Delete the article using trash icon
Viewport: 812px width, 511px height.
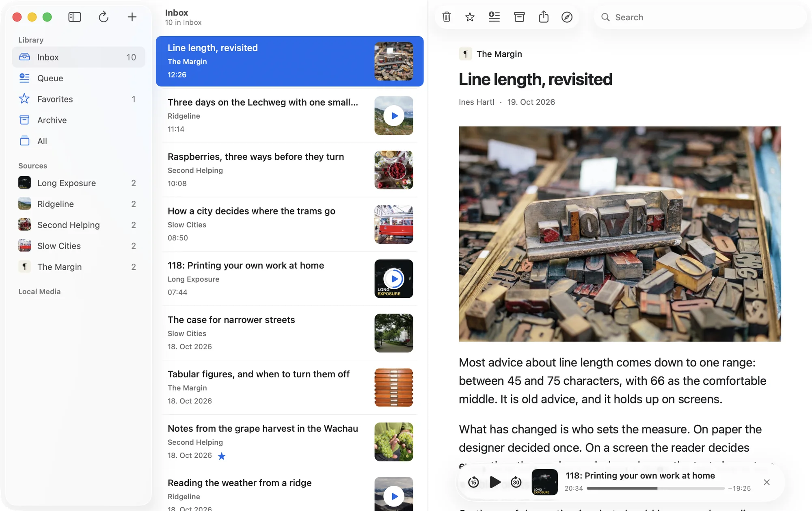(x=447, y=17)
